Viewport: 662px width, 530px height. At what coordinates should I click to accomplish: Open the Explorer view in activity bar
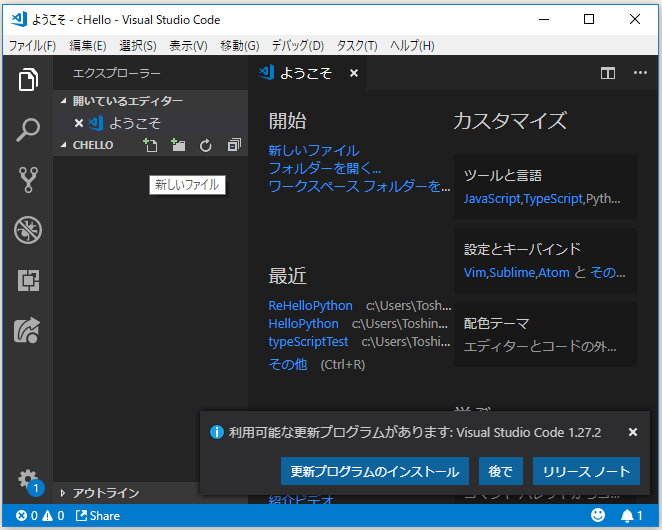[x=28, y=80]
